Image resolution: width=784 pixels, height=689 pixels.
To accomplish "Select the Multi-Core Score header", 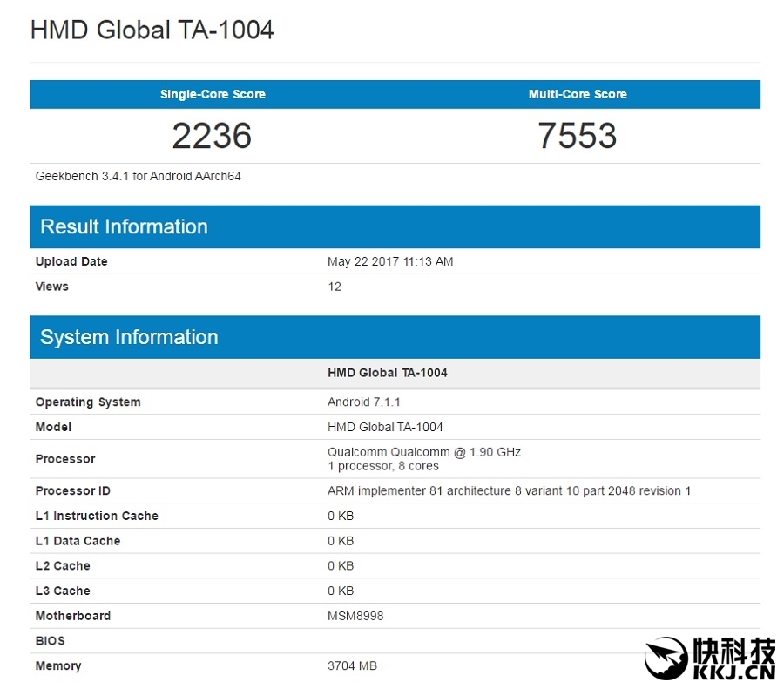I will tap(578, 94).
